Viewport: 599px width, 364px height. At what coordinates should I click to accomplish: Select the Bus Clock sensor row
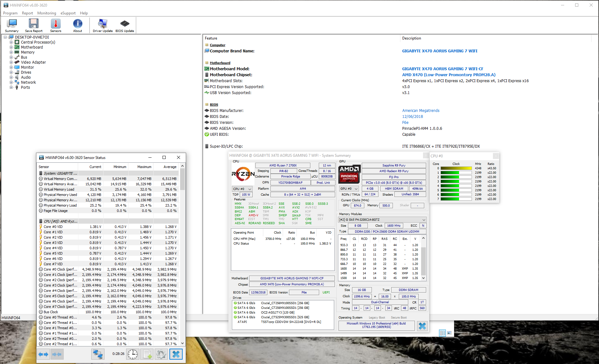108,312
